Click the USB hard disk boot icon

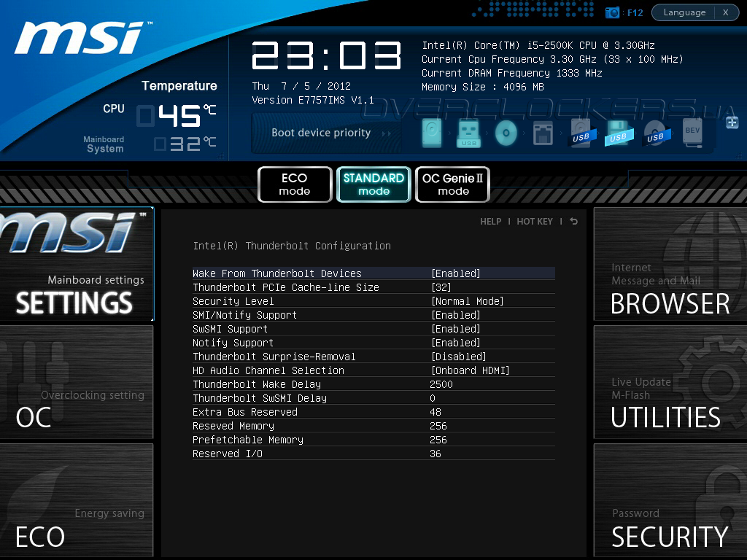click(581, 133)
